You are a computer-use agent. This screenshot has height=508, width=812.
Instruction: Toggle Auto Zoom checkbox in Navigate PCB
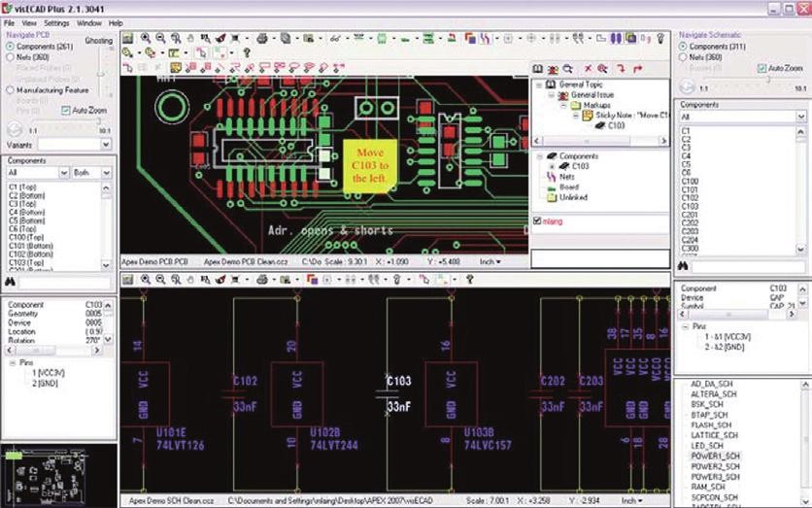click(x=65, y=111)
